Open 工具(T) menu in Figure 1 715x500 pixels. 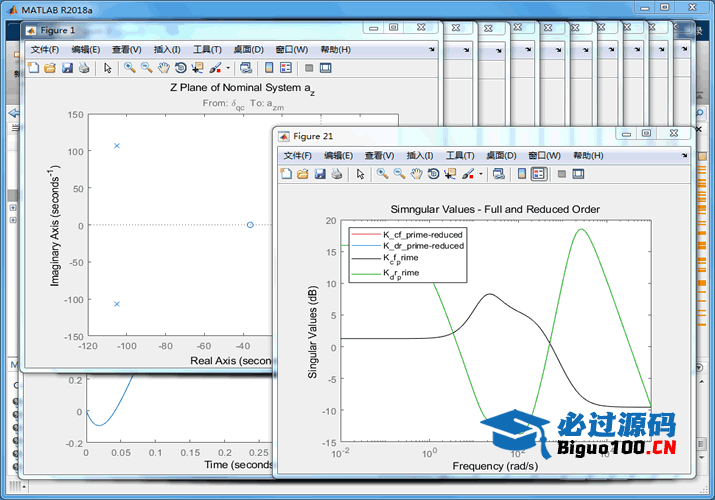click(207, 50)
